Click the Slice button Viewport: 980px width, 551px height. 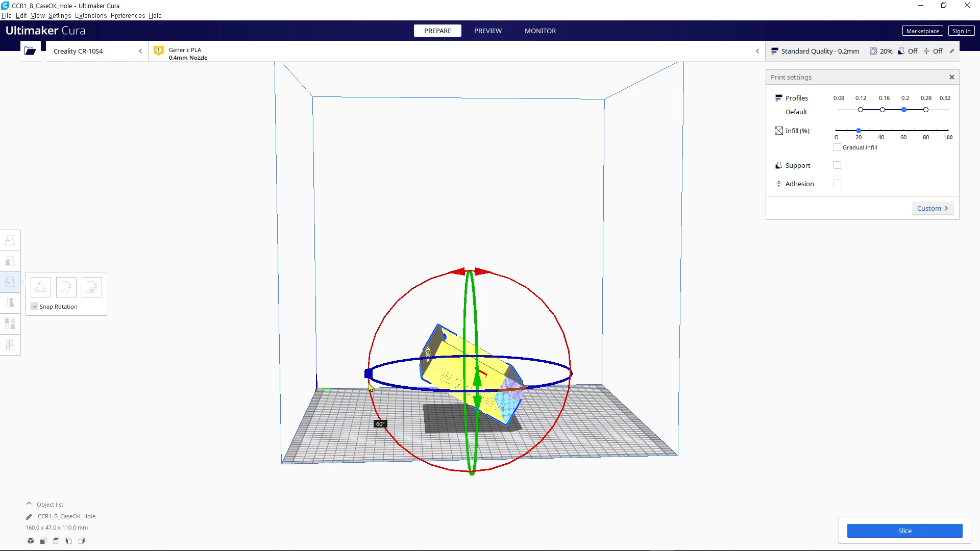coord(904,531)
